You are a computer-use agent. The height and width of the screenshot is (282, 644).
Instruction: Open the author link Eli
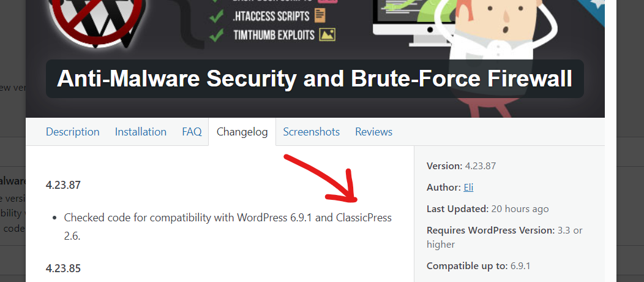tap(468, 188)
